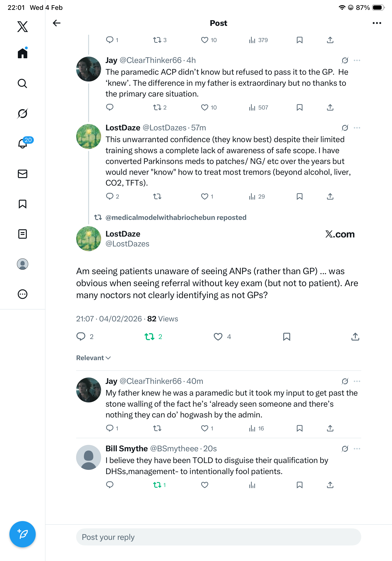Image resolution: width=392 pixels, height=561 pixels.
Task: Open Notifications bell with 20 badge
Action: (23, 144)
